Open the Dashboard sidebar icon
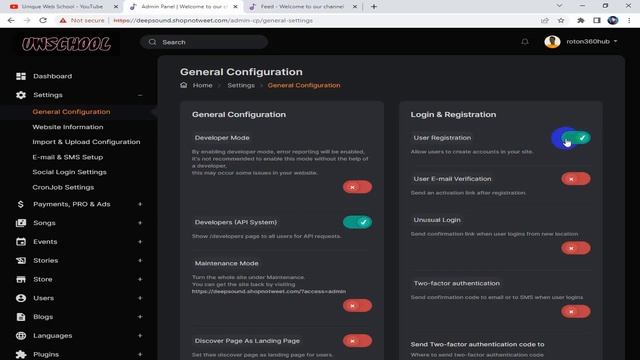Viewport: 640px width, 360px height. pos(21,76)
